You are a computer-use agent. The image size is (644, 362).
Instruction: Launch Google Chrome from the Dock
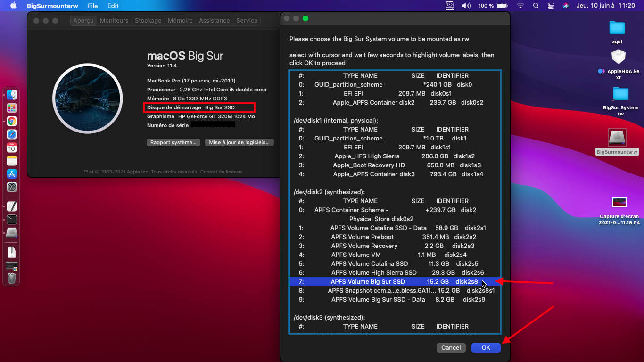(12, 121)
